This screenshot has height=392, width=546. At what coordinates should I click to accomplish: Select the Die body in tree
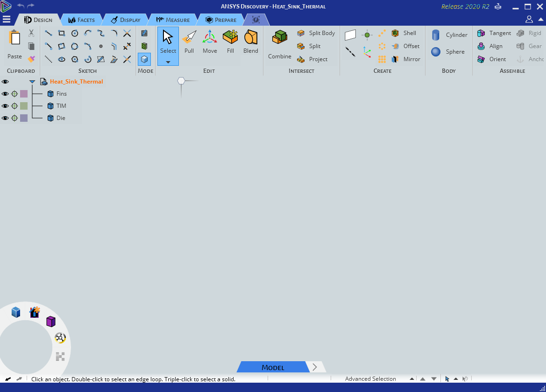click(x=57, y=118)
